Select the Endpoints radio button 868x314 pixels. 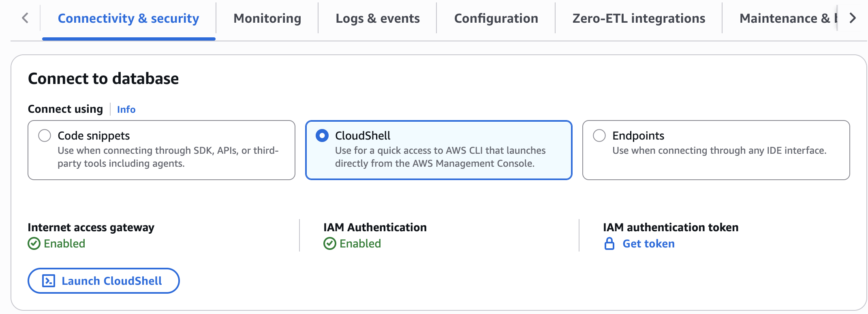599,135
